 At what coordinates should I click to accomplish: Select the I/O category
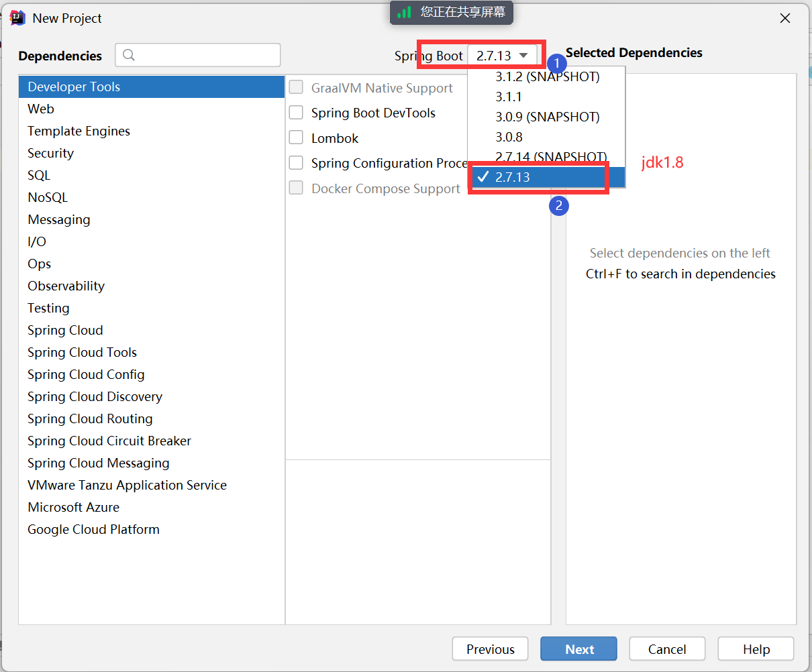pyautogui.click(x=152, y=241)
